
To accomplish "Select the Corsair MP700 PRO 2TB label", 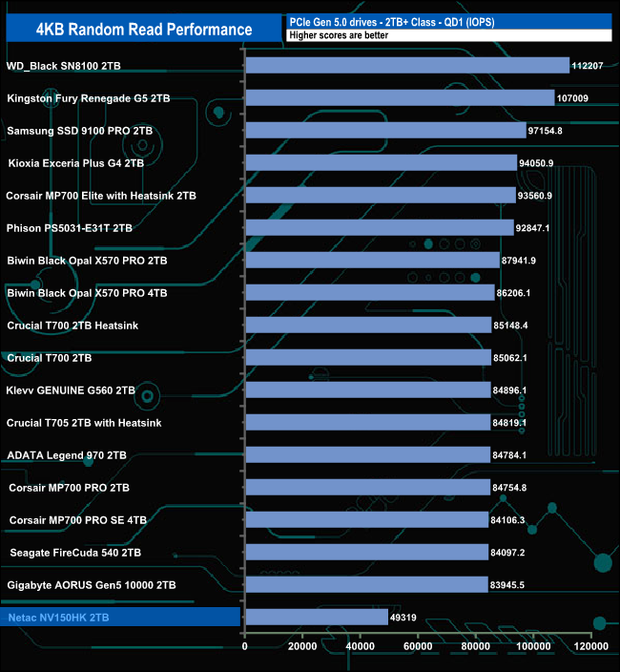I will tap(69, 488).
